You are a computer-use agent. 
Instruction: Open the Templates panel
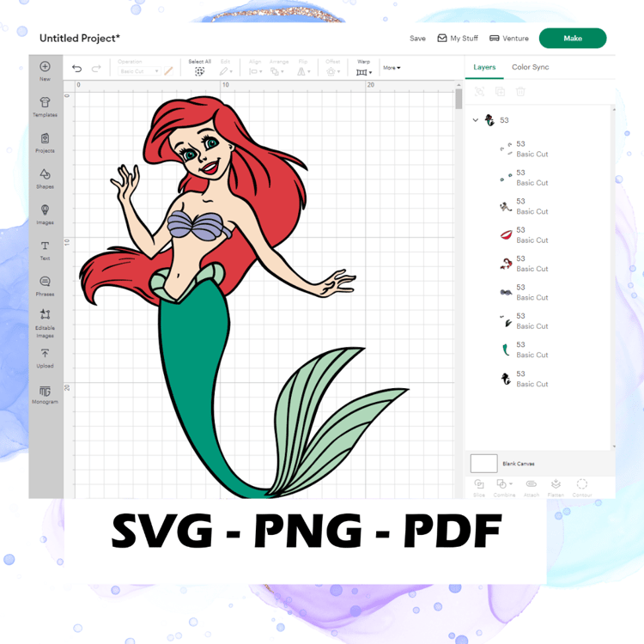[45, 106]
